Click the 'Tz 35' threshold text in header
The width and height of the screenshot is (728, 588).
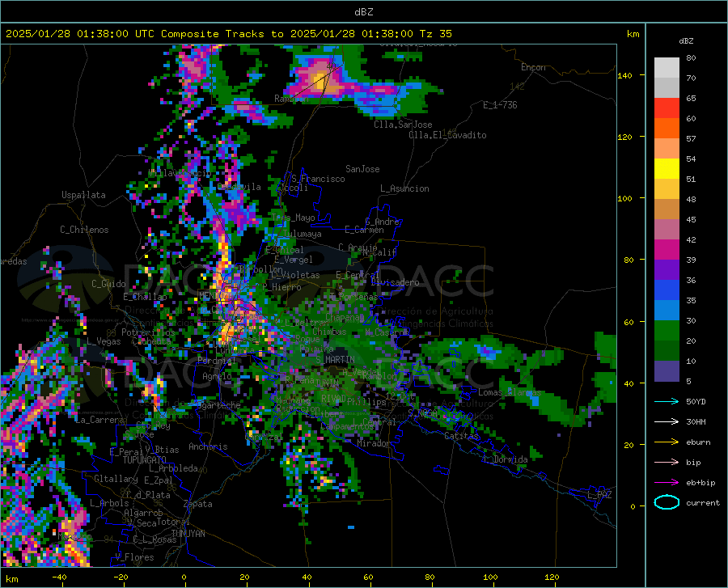pyautogui.click(x=435, y=34)
